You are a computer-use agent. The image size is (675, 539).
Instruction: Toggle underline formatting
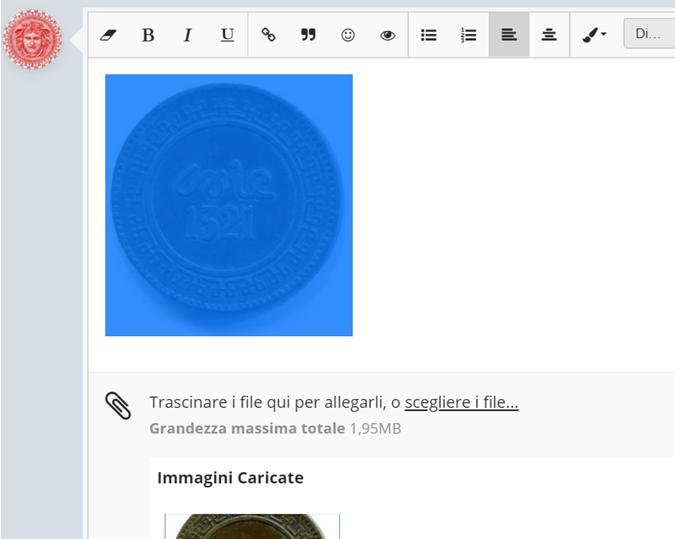click(227, 35)
